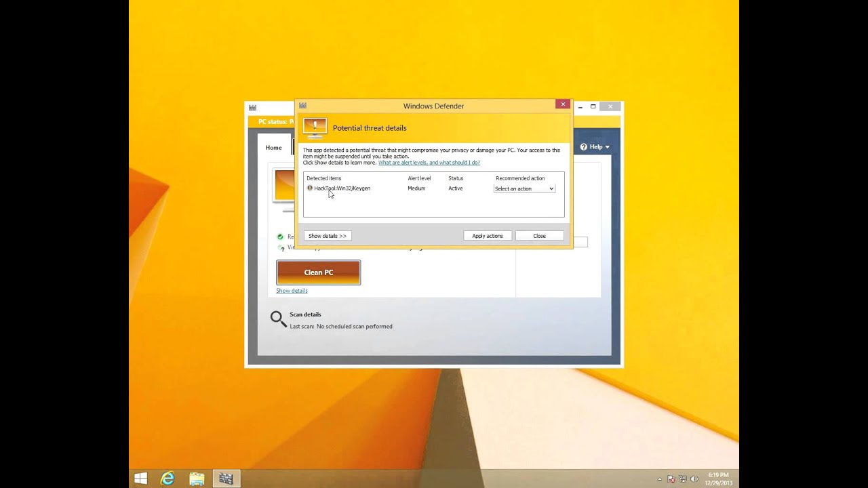
Task: Click the alert icon beside HackTool:Win32/Keygen
Action: point(310,188)
